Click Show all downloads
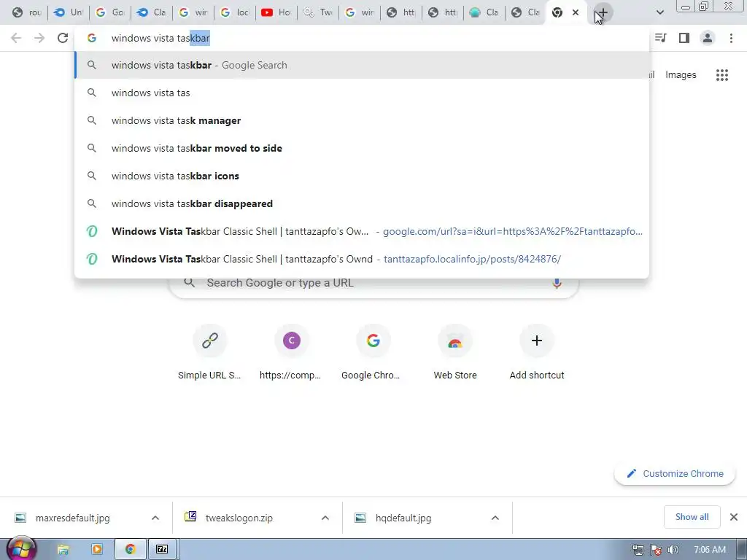The height and width of the screenshot is (560, 747). 692,517
